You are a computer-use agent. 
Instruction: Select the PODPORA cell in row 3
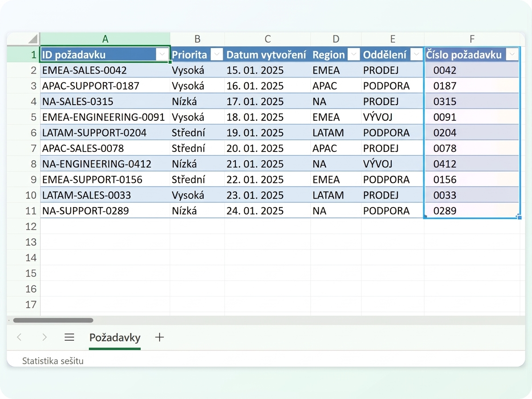click(393, 86)
